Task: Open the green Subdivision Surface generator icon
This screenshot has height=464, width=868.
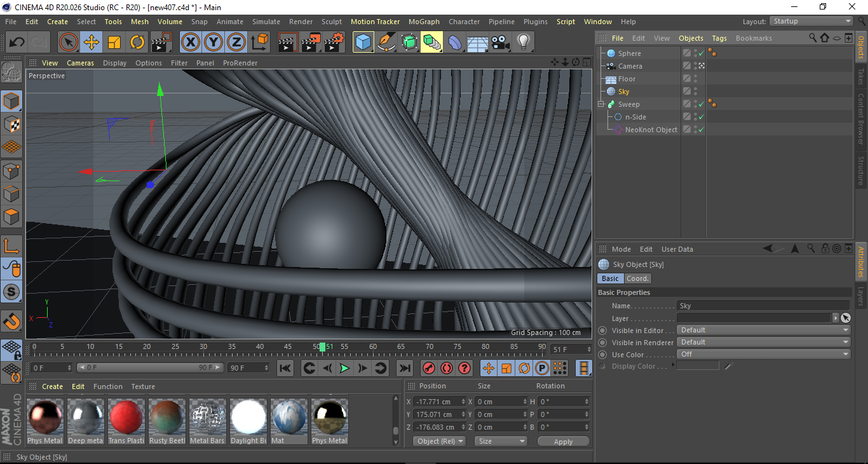Action: point(409,43)
